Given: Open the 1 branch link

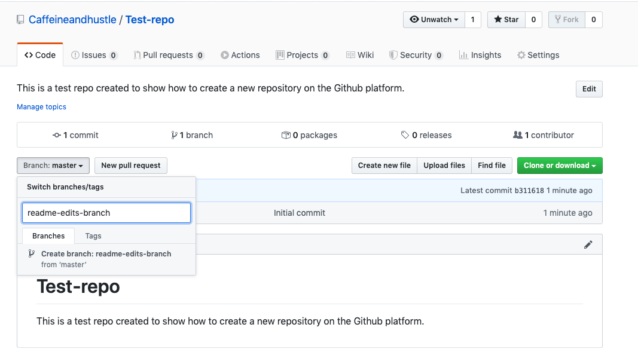Looking at the screenshot, I should (192, 135).
